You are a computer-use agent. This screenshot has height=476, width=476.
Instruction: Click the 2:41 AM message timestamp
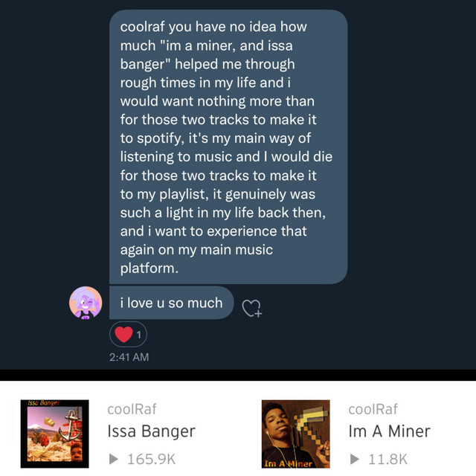click(x=129, y=357)
